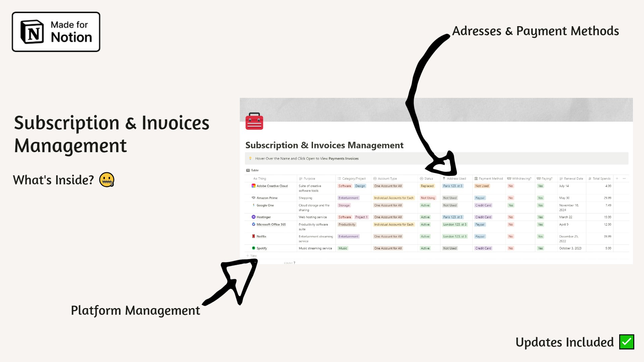Click the Not Using status for Amazon Prime

[x=428, y=198]
